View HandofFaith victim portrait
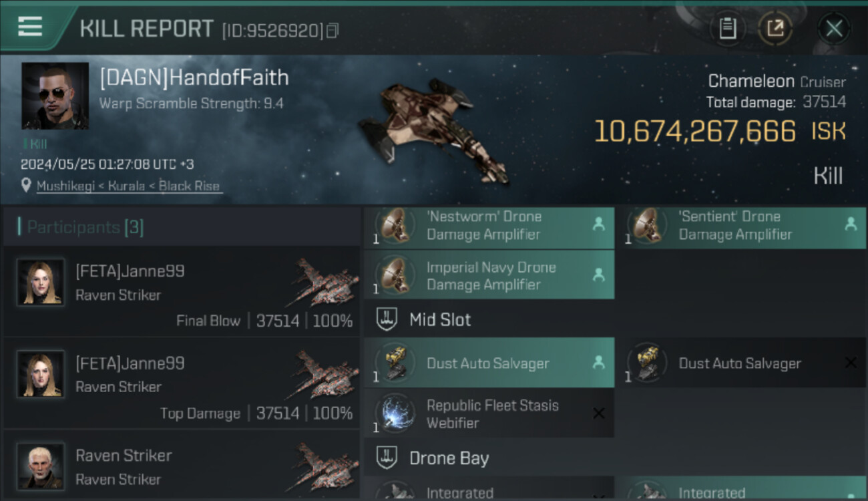The width and height of the screenshot is (868, 501). coord(55,96)
